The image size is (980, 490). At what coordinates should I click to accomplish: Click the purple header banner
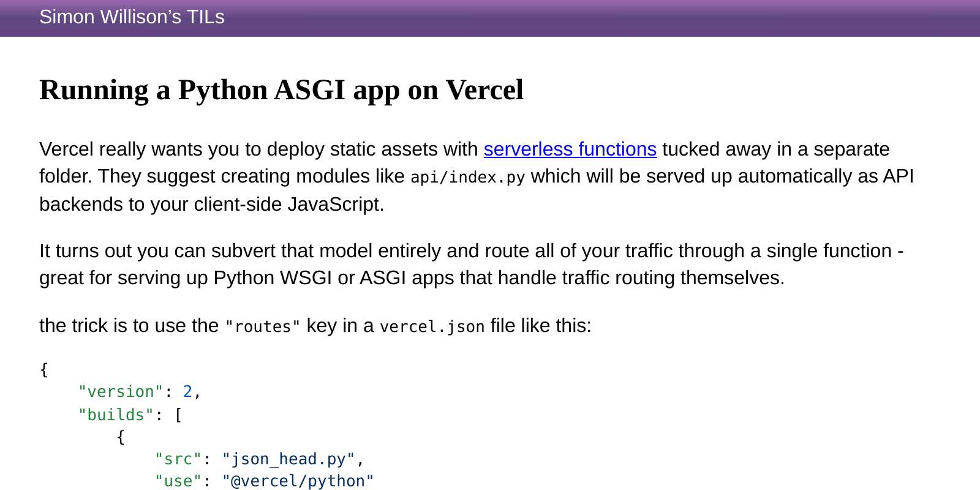[x=490, y=18]
